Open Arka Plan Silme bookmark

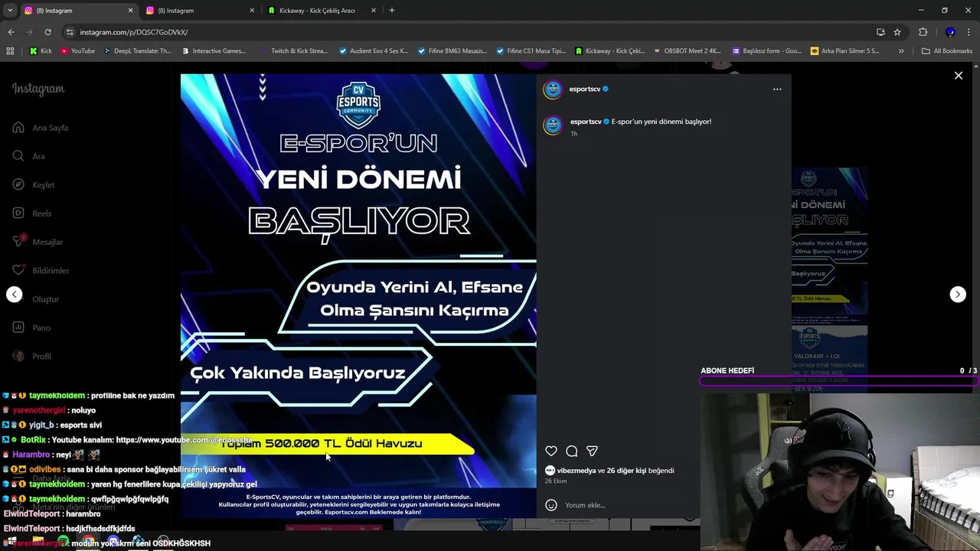844,51
